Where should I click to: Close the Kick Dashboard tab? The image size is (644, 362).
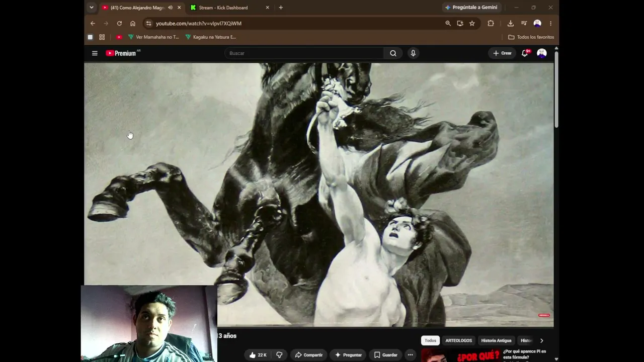pos(267,8)
